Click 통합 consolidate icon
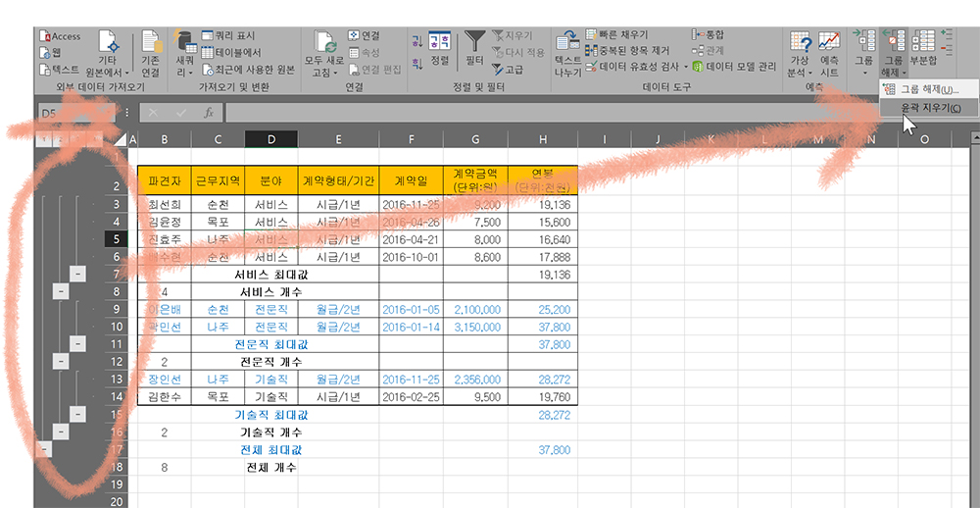The image size is (980, 508). 710,34
